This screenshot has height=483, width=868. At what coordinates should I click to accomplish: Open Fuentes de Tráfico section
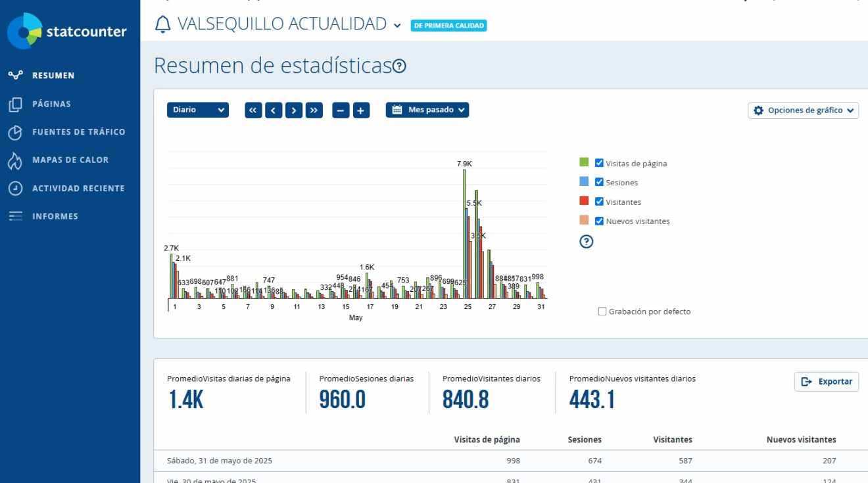point(78,132)
